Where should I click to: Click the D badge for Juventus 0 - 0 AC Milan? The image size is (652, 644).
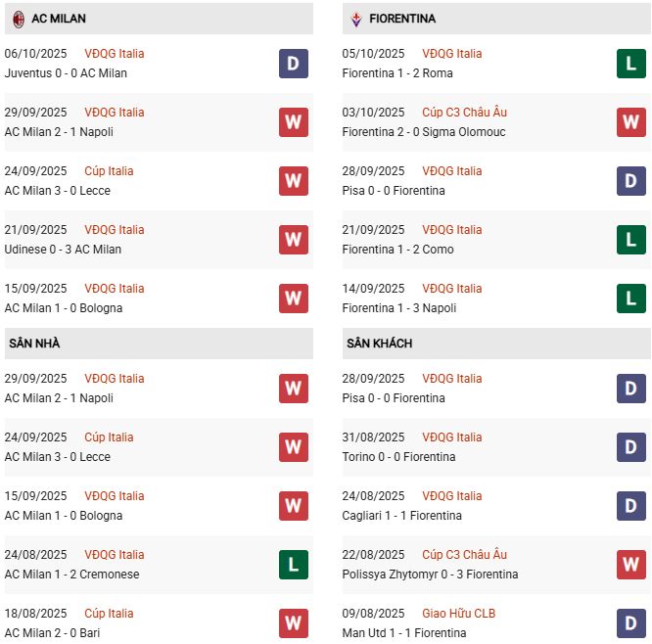point(293,64)
